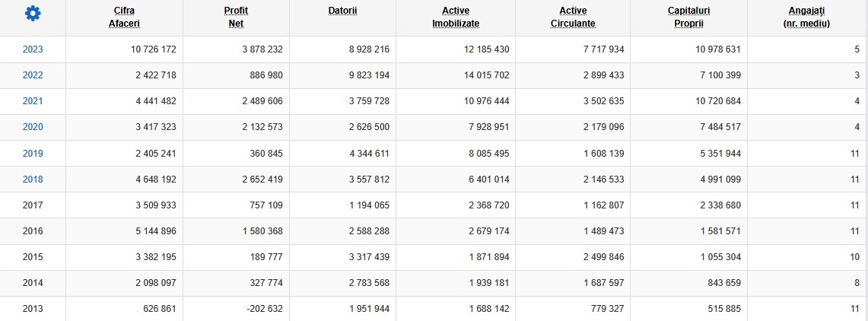Open the 2020 year link
Screen dimensions: 868x321
pyautogui.click(x=33, y=127)
